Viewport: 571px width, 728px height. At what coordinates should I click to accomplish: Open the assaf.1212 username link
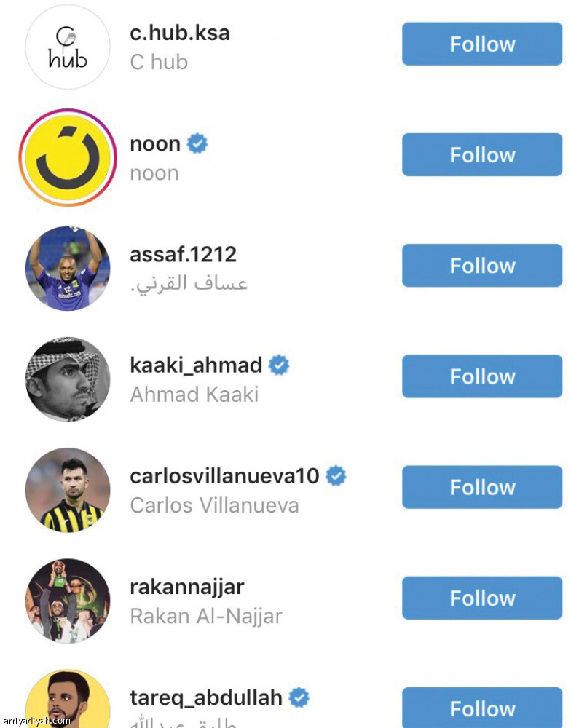pyautogui.click(x=183, y=255)
